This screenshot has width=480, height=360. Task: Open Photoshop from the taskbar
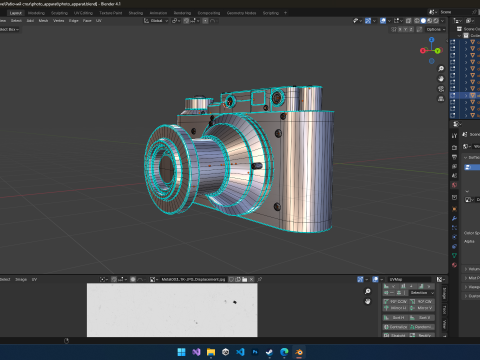[255, 352]
